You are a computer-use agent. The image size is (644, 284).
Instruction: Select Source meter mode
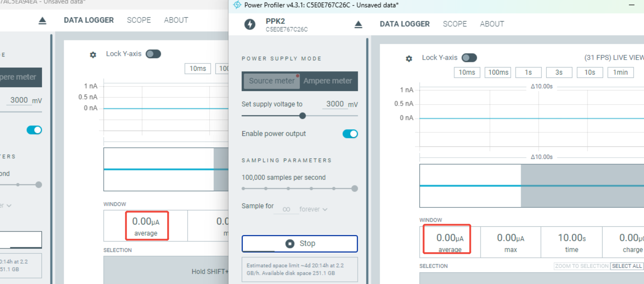point(271,81)
